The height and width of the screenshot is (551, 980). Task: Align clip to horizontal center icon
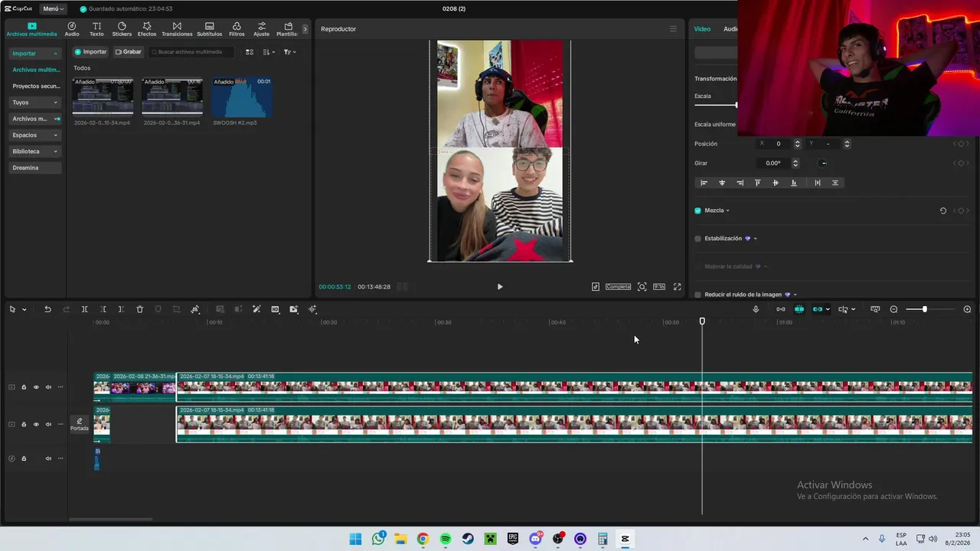click(721, 183)
